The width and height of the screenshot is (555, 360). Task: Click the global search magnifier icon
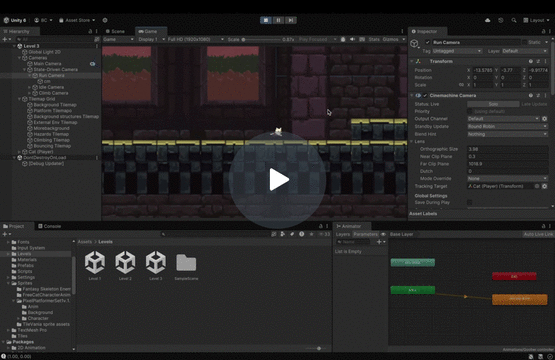pos(514,20)
